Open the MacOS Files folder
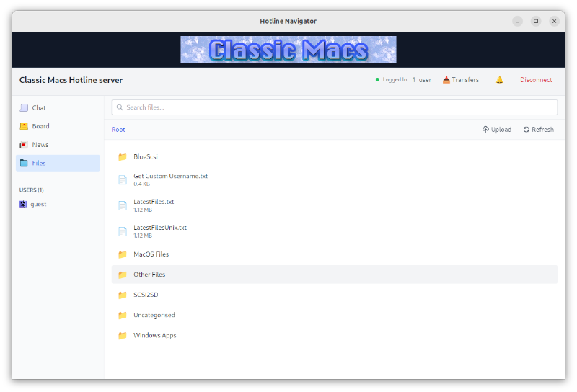Image resolution: width=577 pixels, height=392 pixels. 151,254
